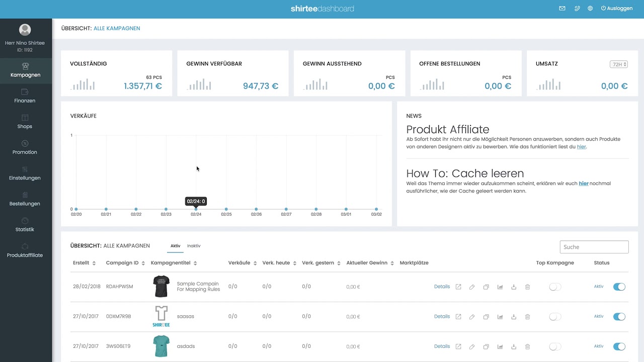Show statistics chart icon for RDAHPWSM
The image size is (644, 362).
pos(500,287)
